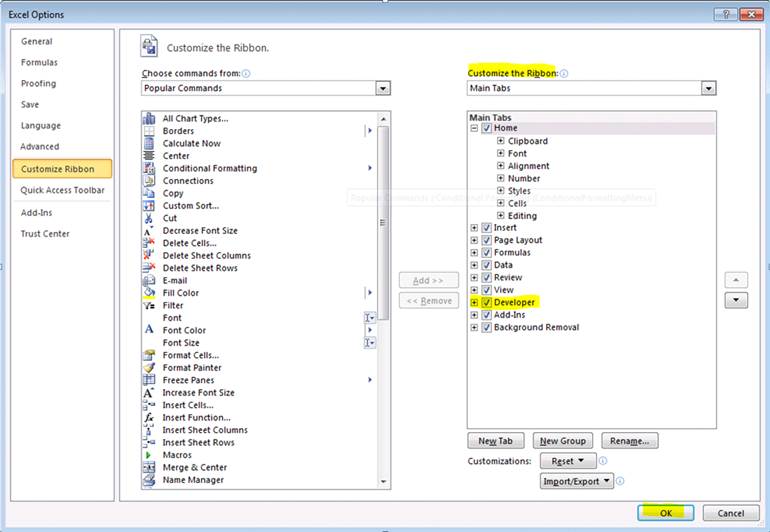Open the Choose commands from dropdown
The image size is (770, 532).
point(383,88)
